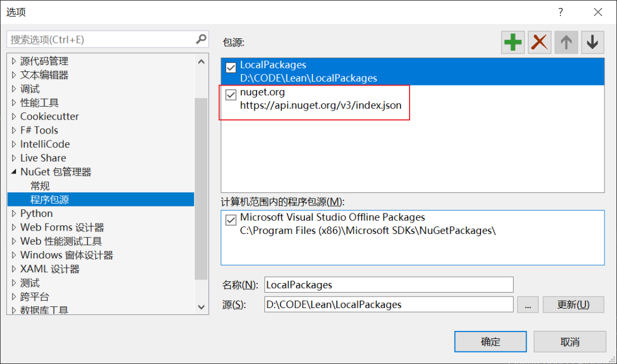This screenshot has width=617, height=364.
Task: Select the LocalPackages package source entry
Action: coord(412,71)
